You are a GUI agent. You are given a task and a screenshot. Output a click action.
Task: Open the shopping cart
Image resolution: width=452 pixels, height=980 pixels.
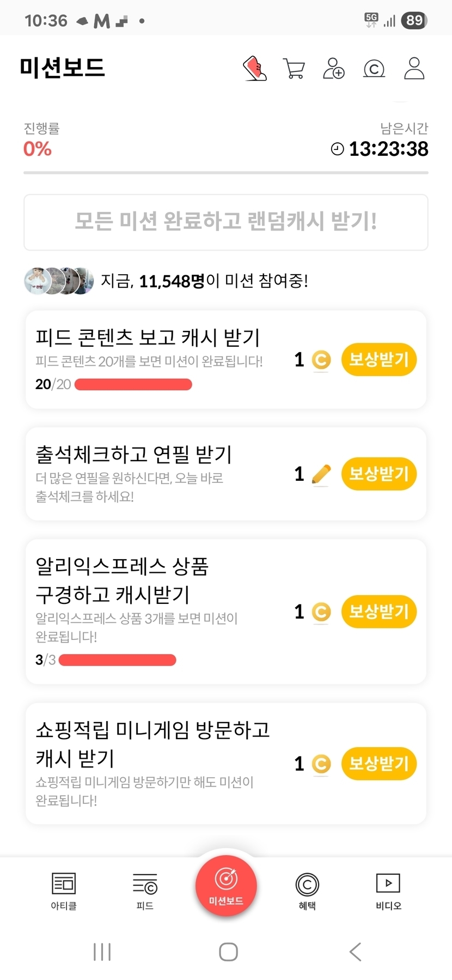pyautogui.click(x=294, y=69)
